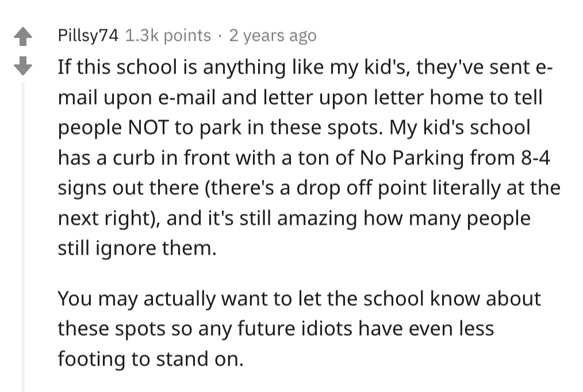583x392 pixels.
Task: Collapse the thread using the vertical line
Action: 23,237
